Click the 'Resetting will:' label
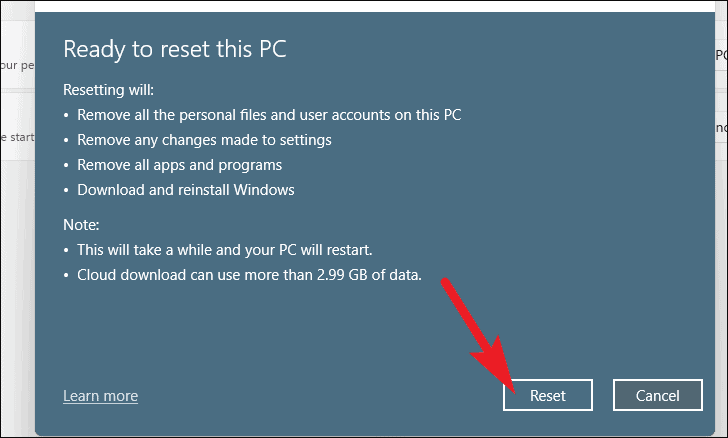This screenshot has width=728, height=438. [108, 90]
